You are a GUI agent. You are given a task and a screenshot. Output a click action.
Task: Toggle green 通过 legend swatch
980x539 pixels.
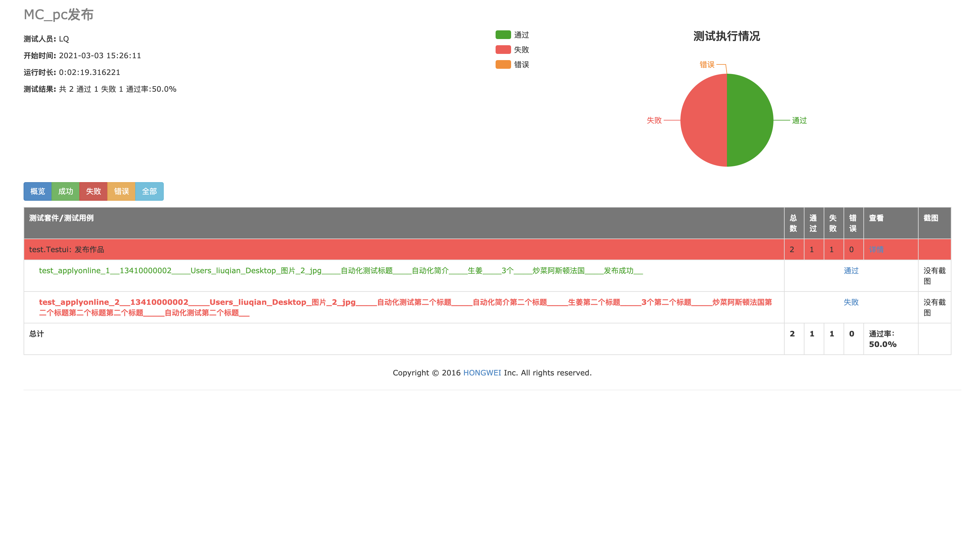(x=503, y=35)
